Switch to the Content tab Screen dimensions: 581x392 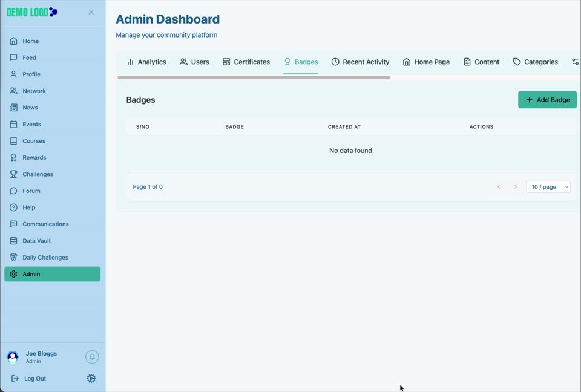[481, 62]
